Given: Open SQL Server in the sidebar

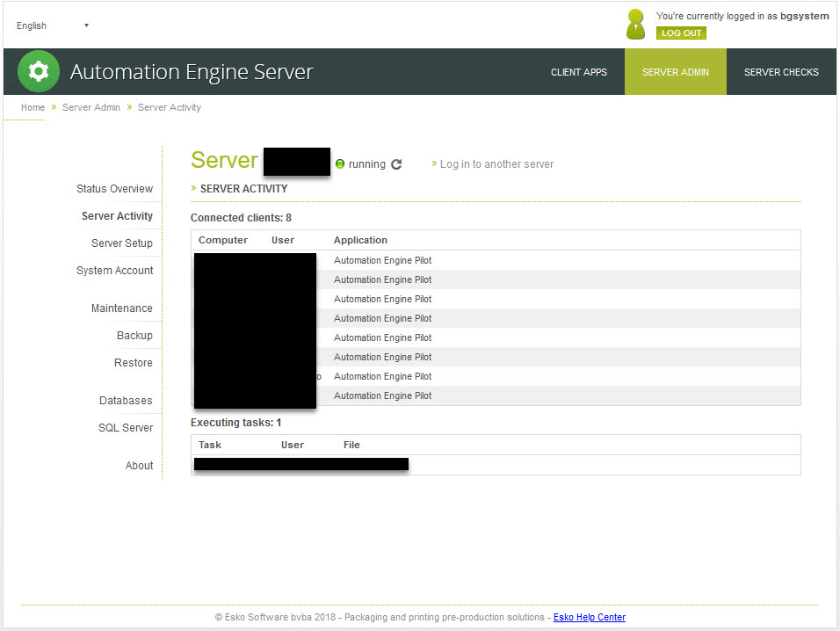Looking at the screenshot, I should click(x=126, y=427).
